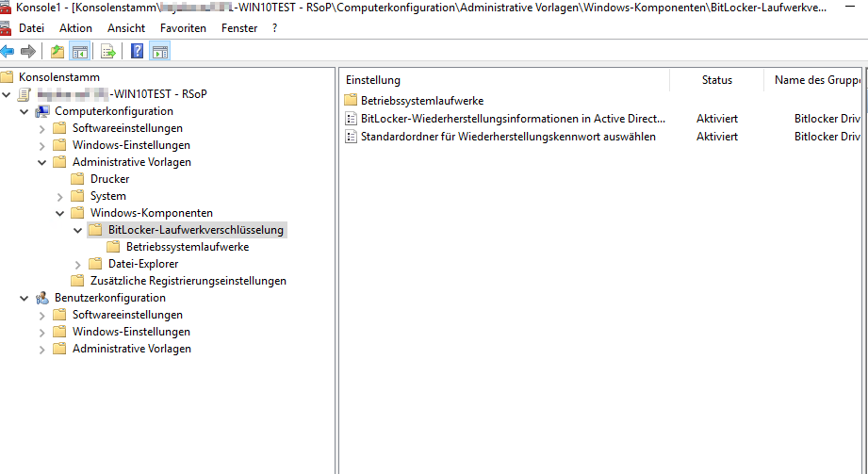Click the policy icon for Standardordner setting
This screenshot has width=868, height=474.
351,137
